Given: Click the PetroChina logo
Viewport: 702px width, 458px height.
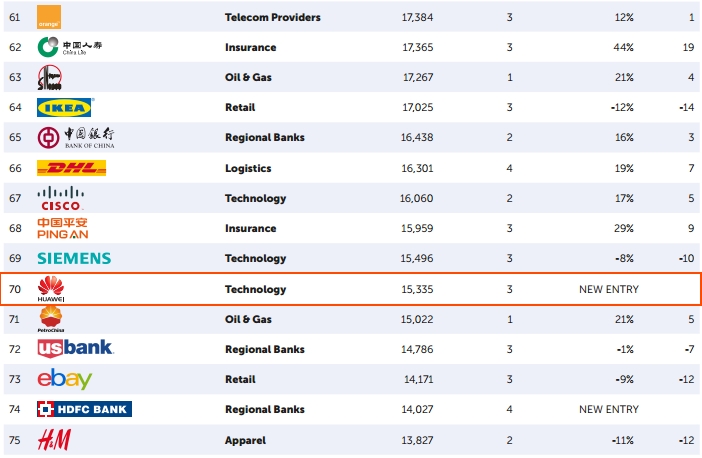Looking at the screenshot, I should coord(51,319).
